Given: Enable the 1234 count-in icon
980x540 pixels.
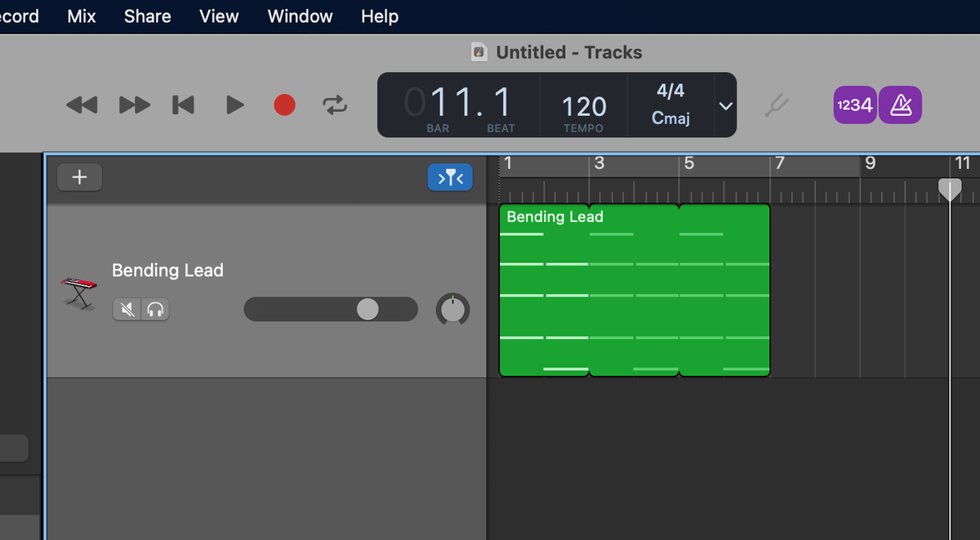Looking at the screenshot, I should coord(854,105).
